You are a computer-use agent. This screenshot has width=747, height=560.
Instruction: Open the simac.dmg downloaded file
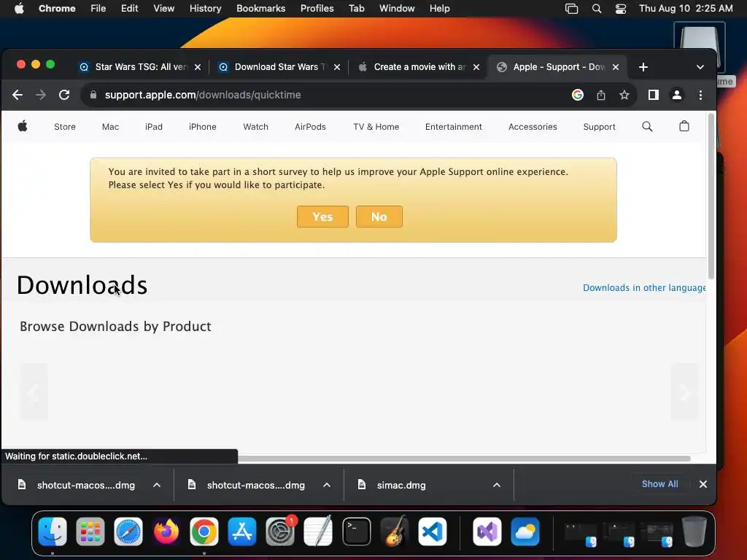tap(401, 485)
